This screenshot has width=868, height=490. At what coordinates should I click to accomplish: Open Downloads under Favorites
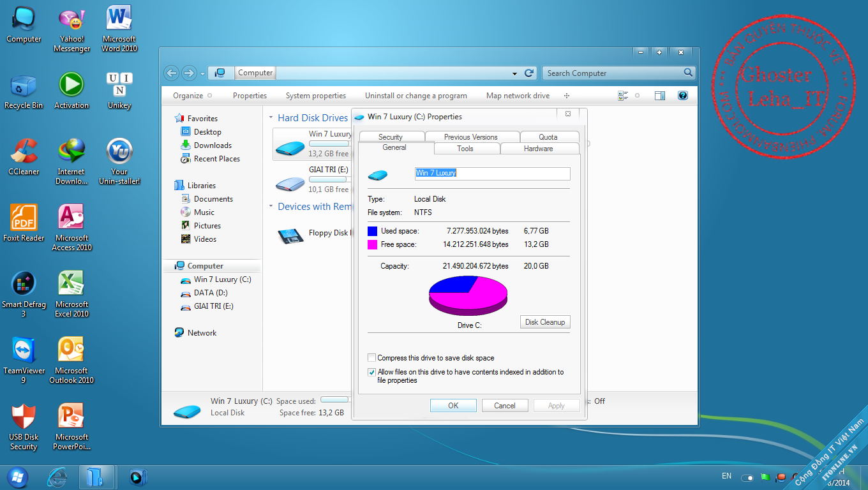point(213,145)
